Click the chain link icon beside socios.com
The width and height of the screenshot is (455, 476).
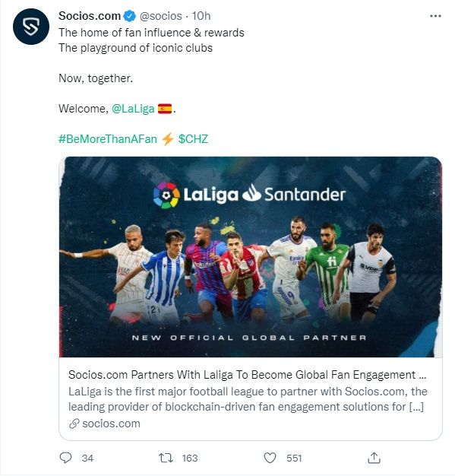pyautogui.click(x=74, y=424)
